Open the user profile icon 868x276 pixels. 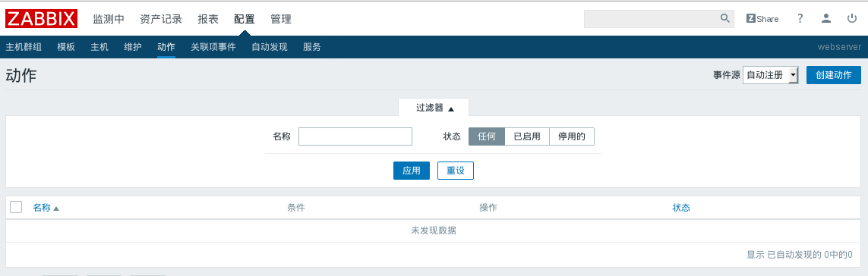826,18
